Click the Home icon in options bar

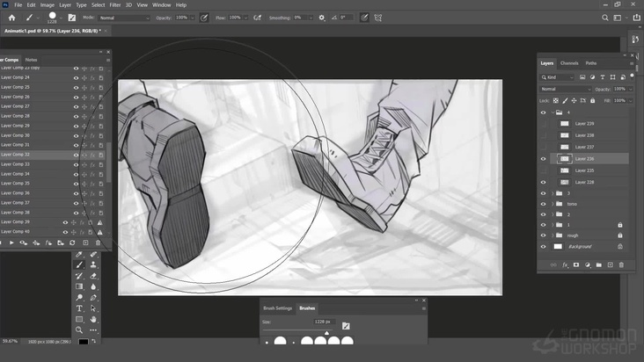11,18
